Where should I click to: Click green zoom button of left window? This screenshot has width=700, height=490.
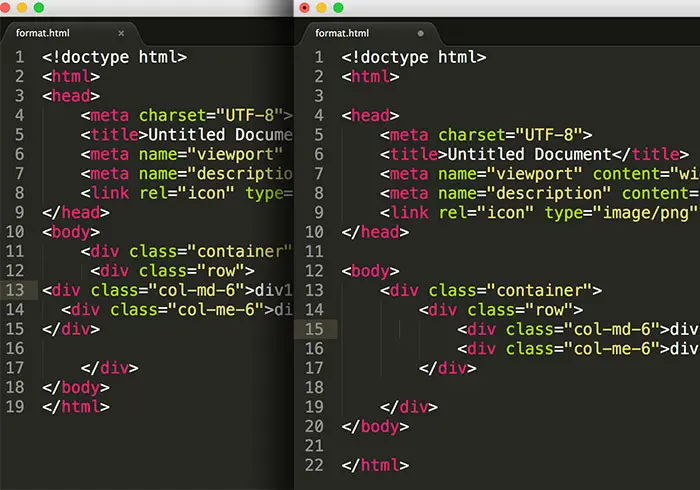(39, 8)
